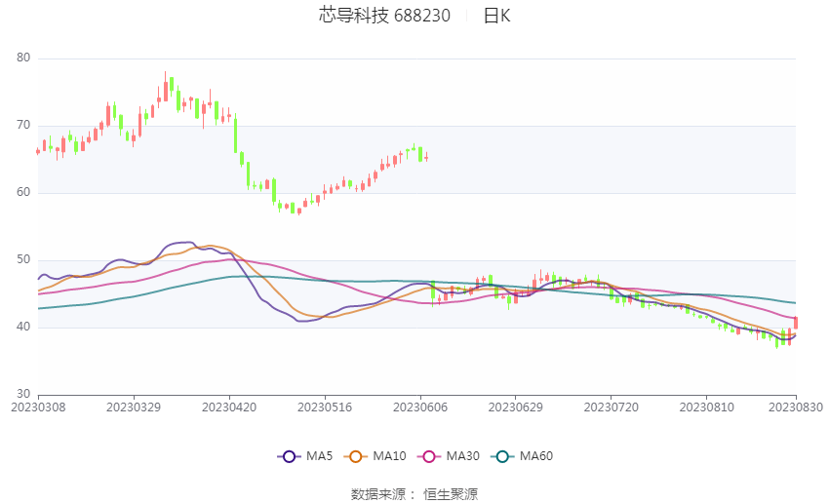Click the 恒生聚源 data source text
Screen dimensions: 829x504
click(451, 494)
